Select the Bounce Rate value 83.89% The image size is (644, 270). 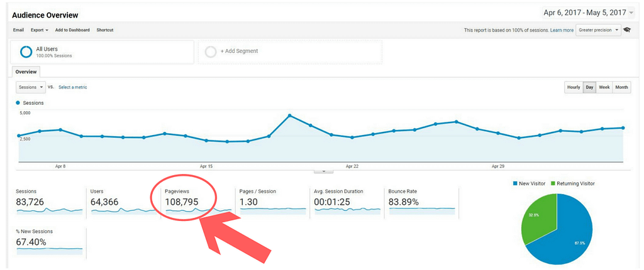404,202
